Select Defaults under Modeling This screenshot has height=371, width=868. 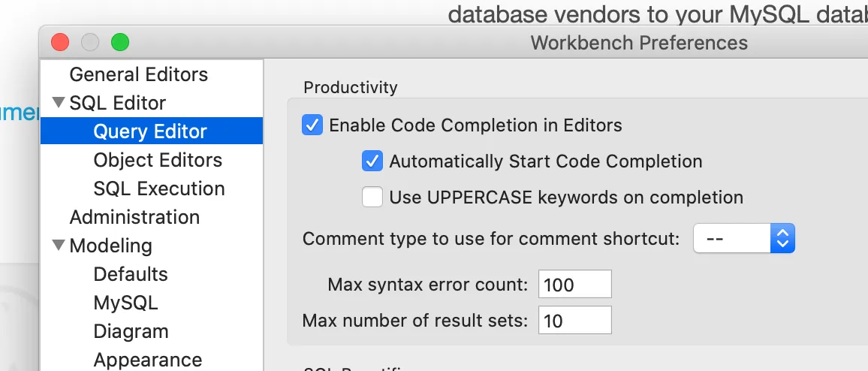131,274
